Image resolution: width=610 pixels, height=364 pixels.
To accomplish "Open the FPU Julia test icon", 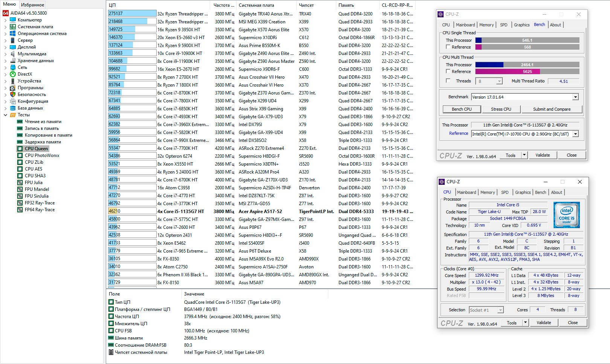I will coord(20,183).
